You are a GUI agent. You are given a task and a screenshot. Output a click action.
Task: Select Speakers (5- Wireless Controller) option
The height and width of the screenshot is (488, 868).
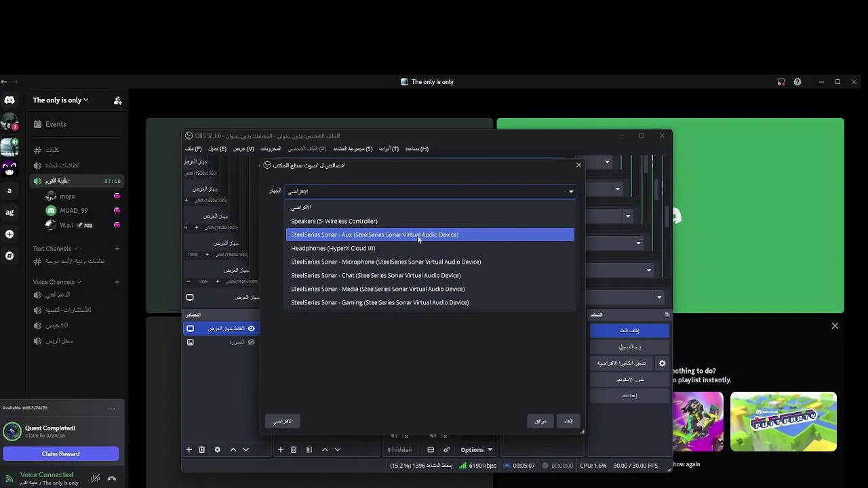[430, 221]
